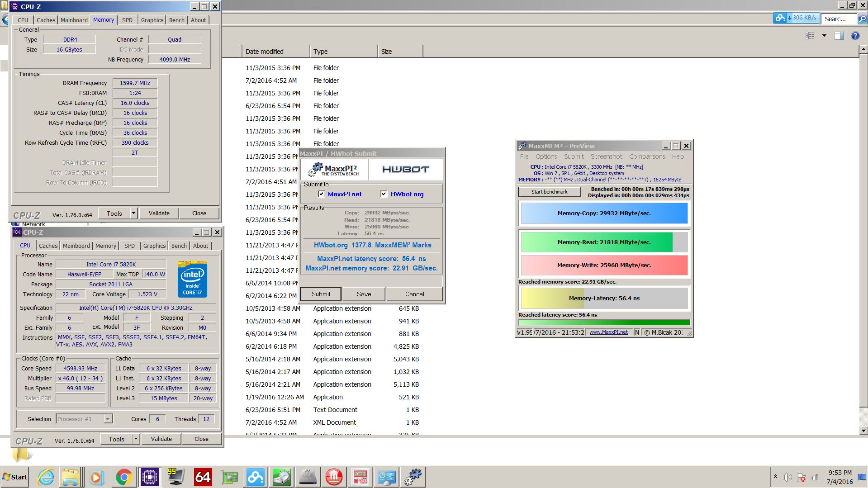Open Mainboard tab in top CPU-Z window
This screenshot has height=488, width=868.
[74, 20]
